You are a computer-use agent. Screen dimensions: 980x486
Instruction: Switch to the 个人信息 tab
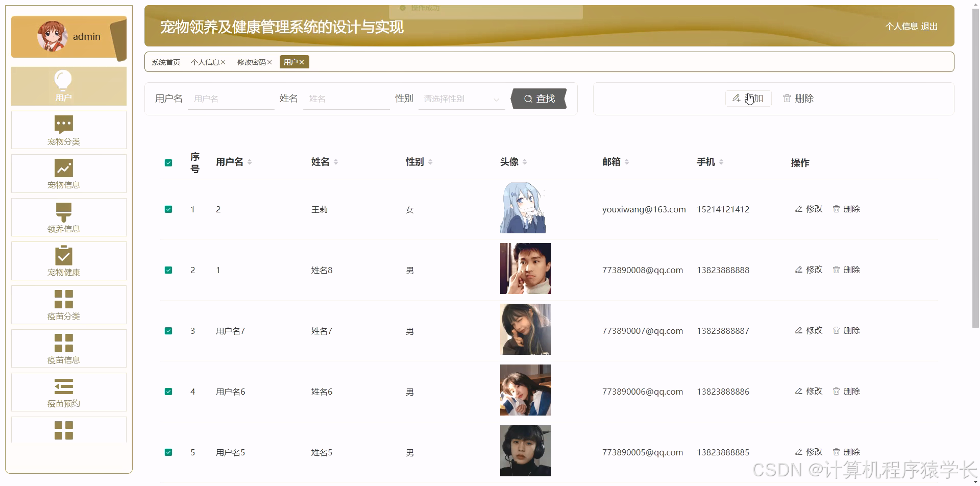205,62
